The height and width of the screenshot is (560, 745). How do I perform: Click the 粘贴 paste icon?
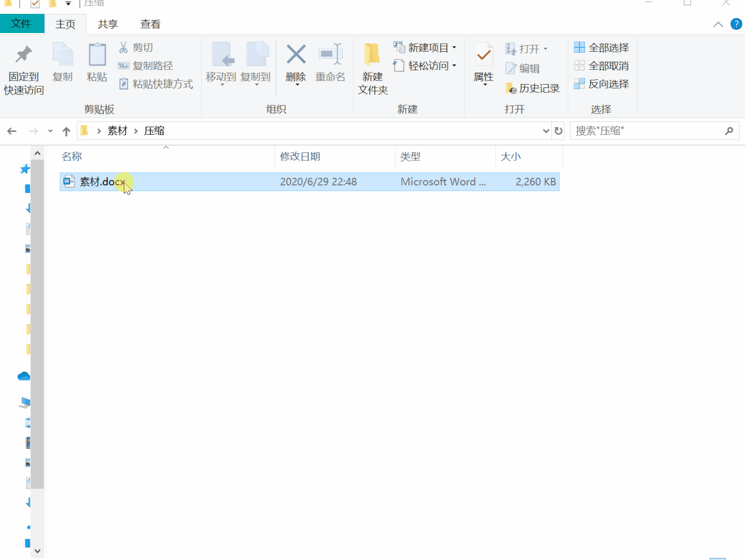point(97,63)
